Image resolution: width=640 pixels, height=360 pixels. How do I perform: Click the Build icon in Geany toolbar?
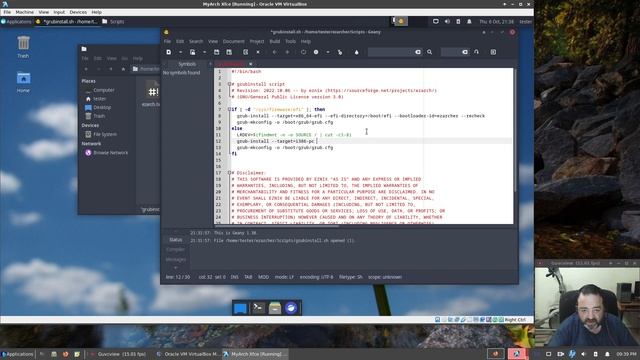click(x=316, y=52)
